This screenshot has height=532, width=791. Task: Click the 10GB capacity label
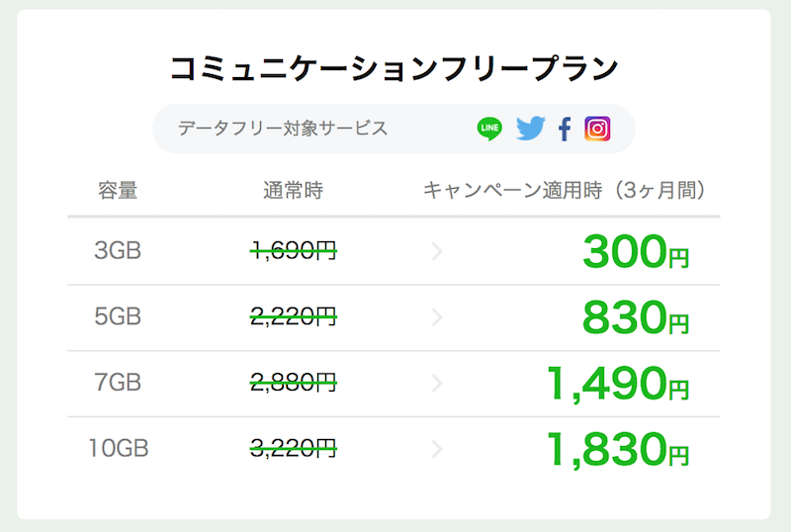tap(118, 449)
